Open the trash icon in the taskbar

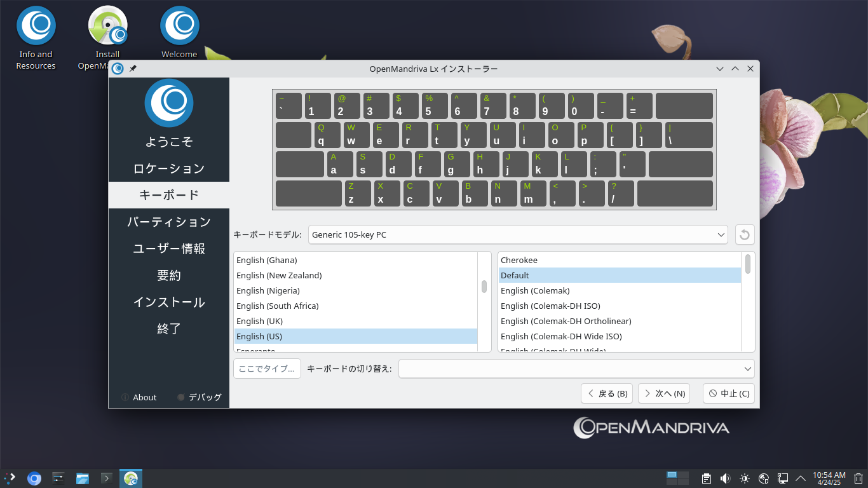pos(858,478)
